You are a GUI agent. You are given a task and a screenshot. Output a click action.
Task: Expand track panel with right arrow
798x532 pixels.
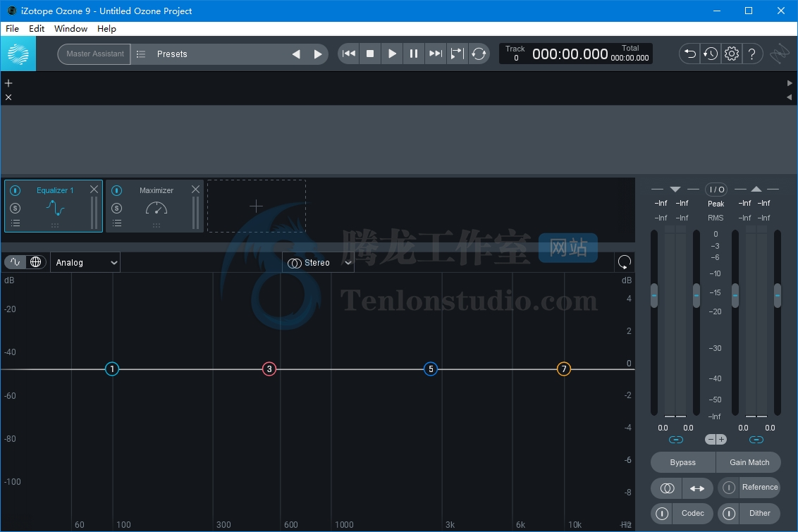[790, 83]
